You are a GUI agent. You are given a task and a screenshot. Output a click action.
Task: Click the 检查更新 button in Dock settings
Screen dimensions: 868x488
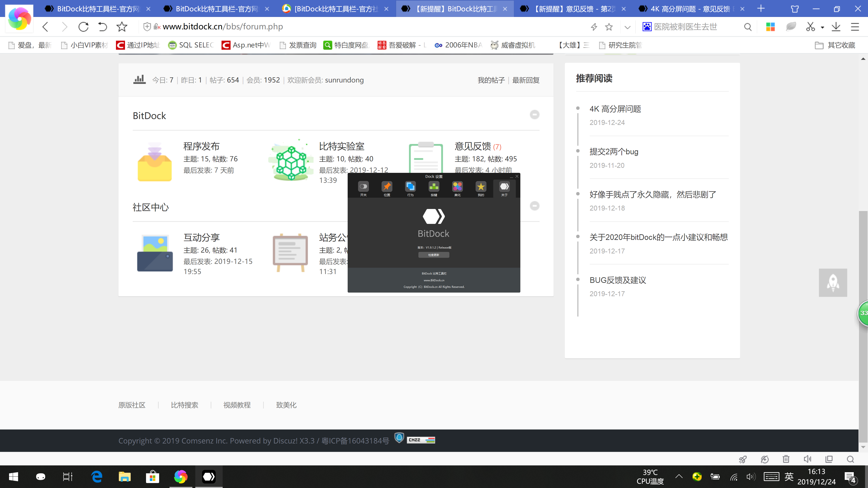(x=434, y=255)
